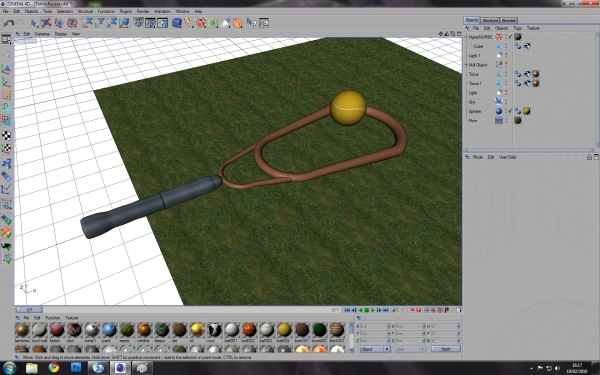The height and width of the screenshot is (375, 600).
Task: Click the Render Active View icon
Action: pyautogui.click(x=138, y=23)
